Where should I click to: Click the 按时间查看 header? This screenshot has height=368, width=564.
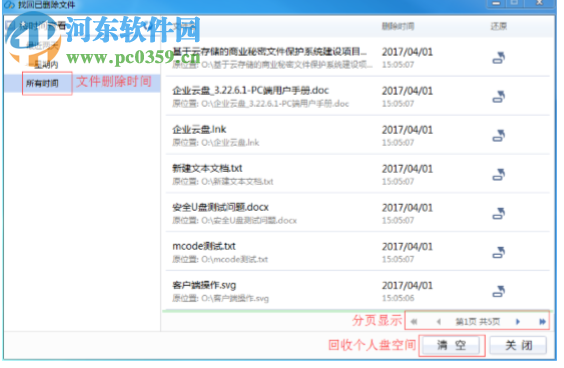pyautogui.click(x=42, y=25)
